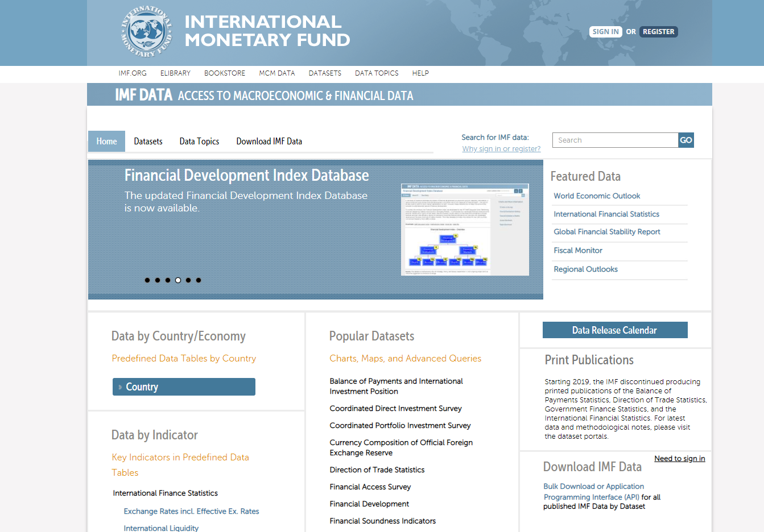The height and width of the screenshot is (532, 764).
Task: Open Predefined Data Tables by Country
Action: pos(184,359)
